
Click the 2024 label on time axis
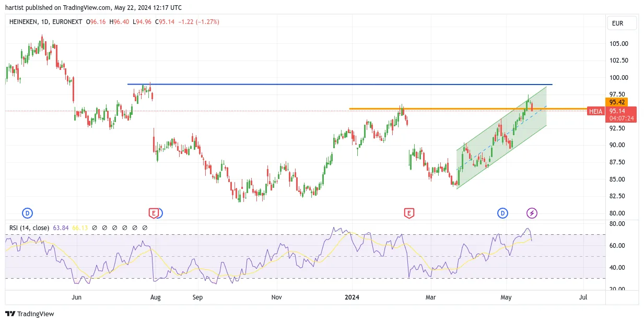pyautogui.click(x=352, y=297)
